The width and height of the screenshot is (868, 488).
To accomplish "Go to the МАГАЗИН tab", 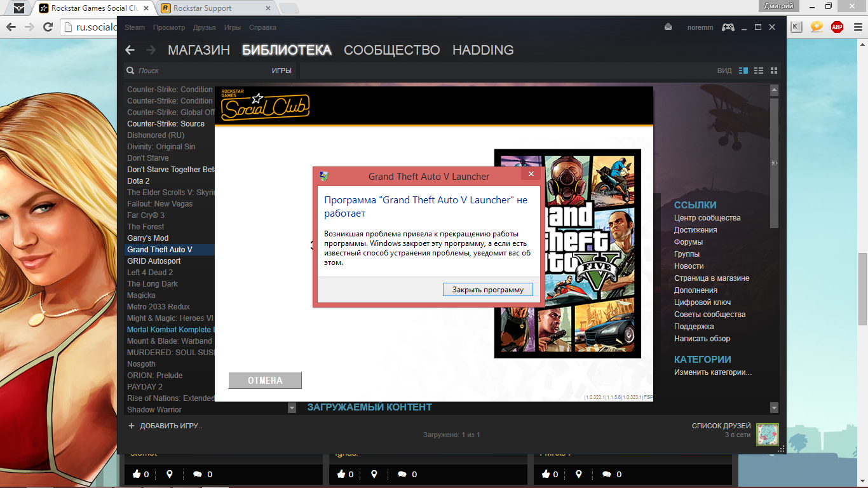I will tap(199, 50).
